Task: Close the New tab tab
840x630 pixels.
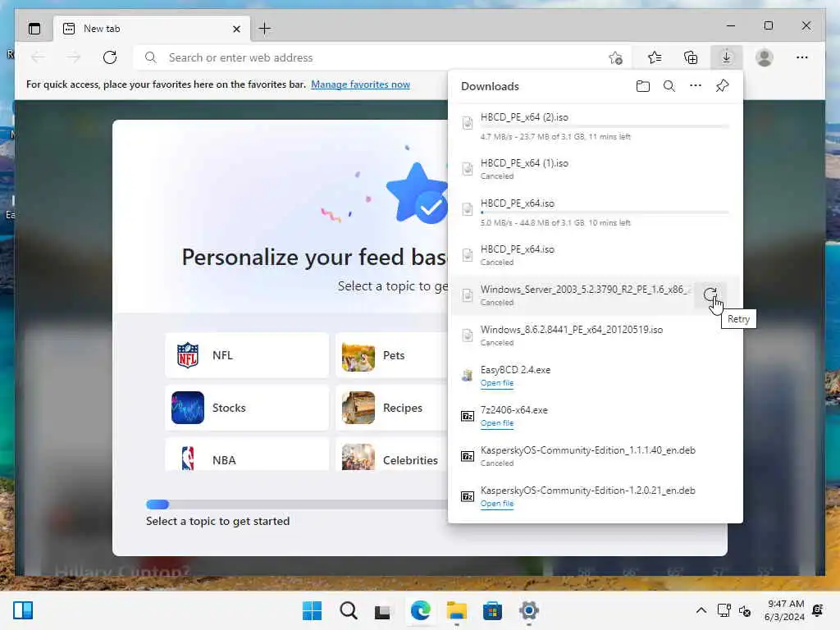Action: 236,29
